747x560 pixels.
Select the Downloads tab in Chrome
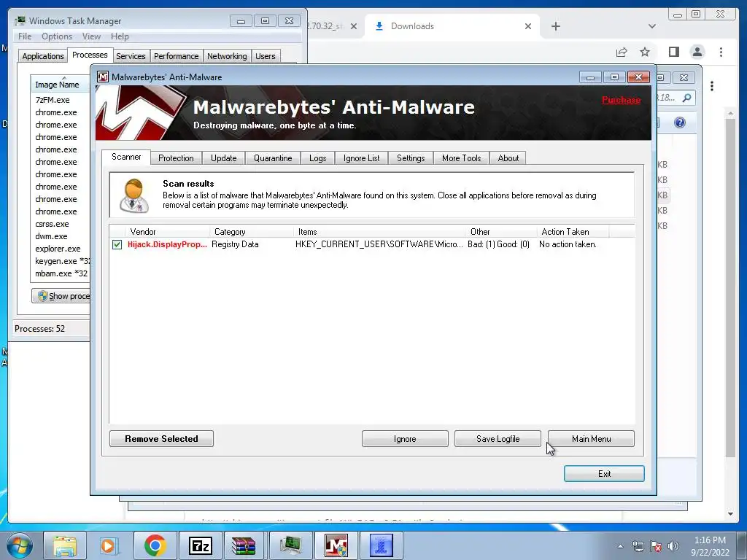coord(452,26)
